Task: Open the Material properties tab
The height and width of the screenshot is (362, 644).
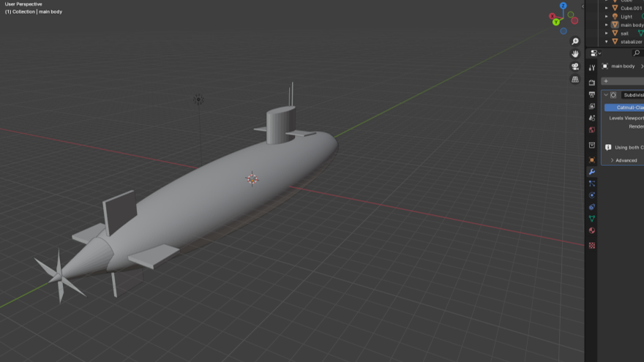Action: point(592,230)
